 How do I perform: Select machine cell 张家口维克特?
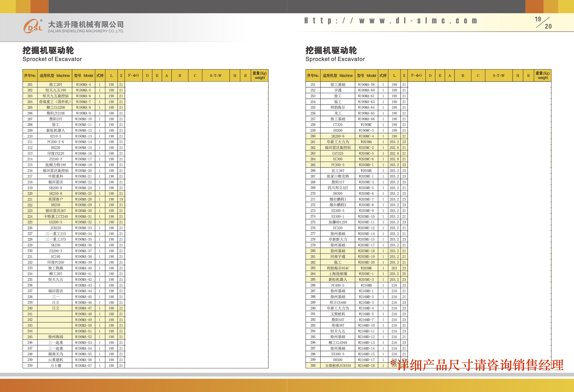(x=338, y=176)
